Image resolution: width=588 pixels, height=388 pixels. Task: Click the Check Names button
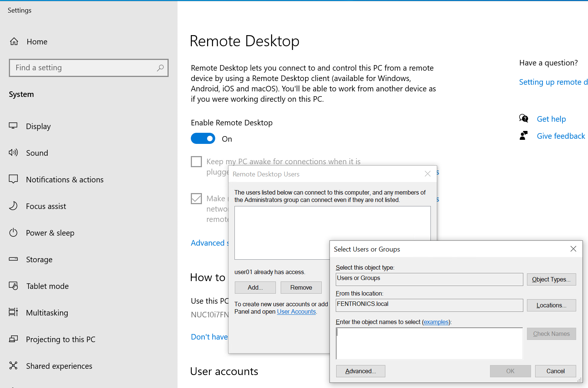tap(551, 334)
